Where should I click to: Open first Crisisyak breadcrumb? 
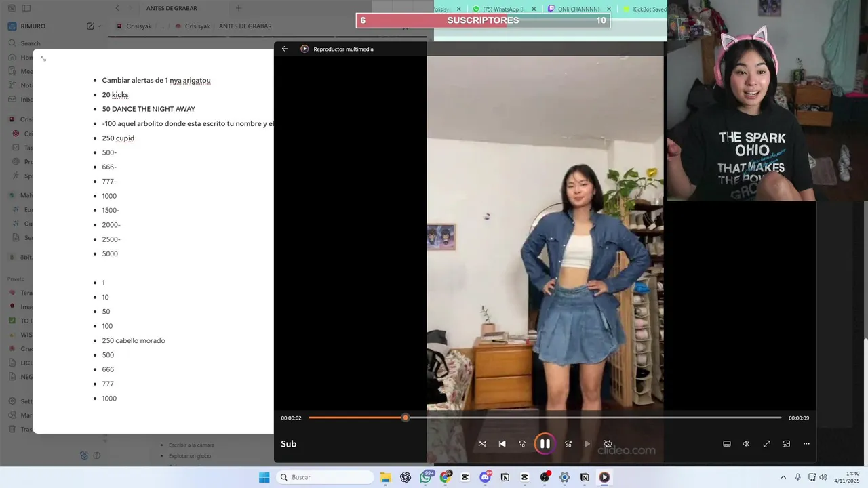134,26
